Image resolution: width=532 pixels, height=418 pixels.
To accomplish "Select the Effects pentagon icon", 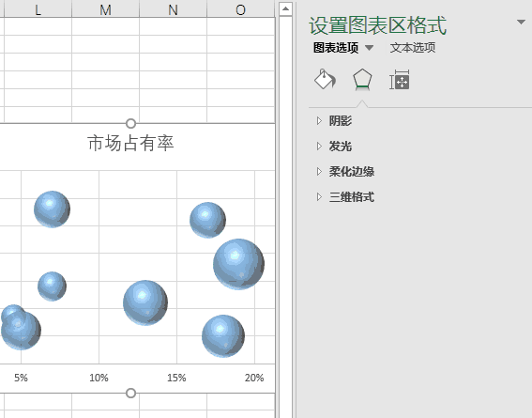I will [x=362, y=80].
